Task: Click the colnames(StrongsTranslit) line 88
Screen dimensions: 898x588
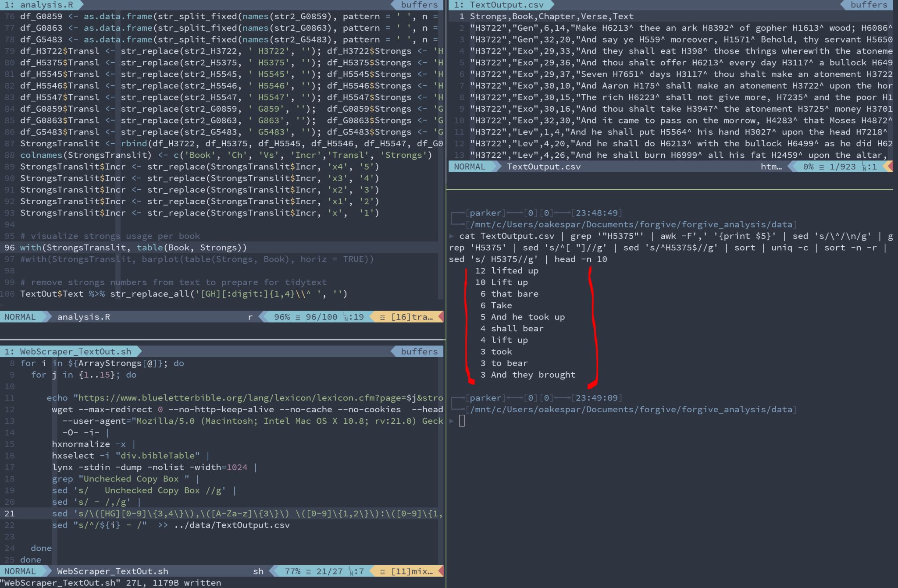Action: [x=226, y=155]
